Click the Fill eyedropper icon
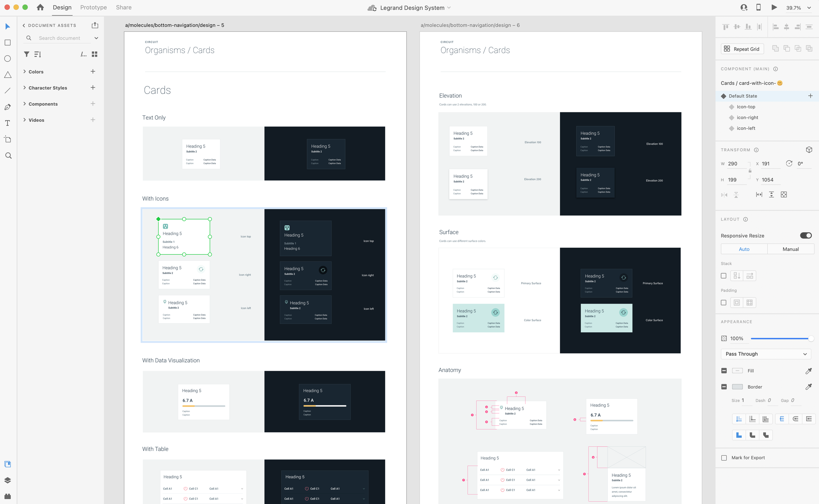This screenshot has height=504, width=819. coord(808,371)
